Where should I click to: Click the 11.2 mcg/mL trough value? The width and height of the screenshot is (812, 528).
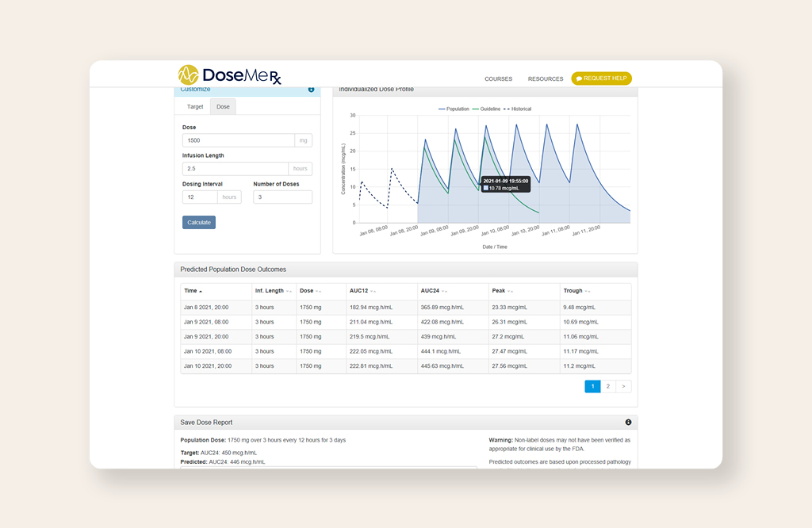coord(580,366)
